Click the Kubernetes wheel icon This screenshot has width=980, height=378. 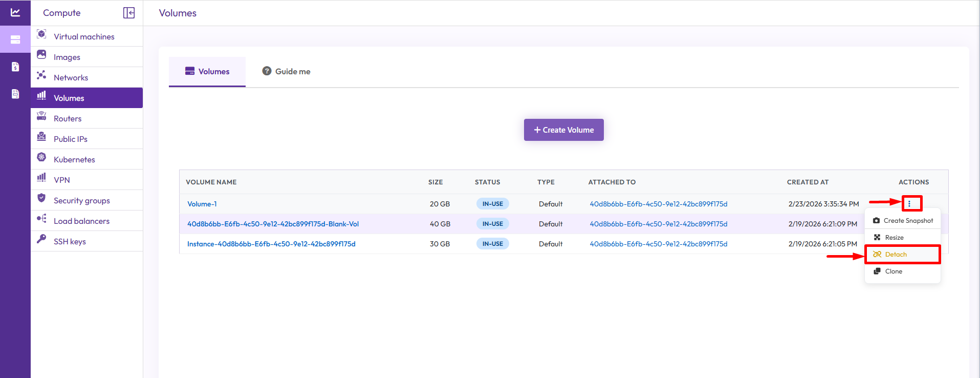[x=41, y=157]
